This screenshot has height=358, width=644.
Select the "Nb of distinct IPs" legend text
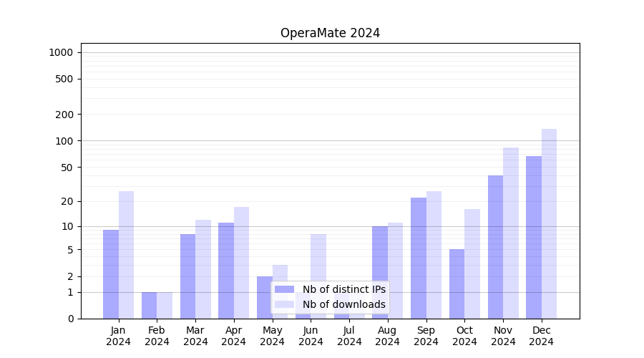343,289
